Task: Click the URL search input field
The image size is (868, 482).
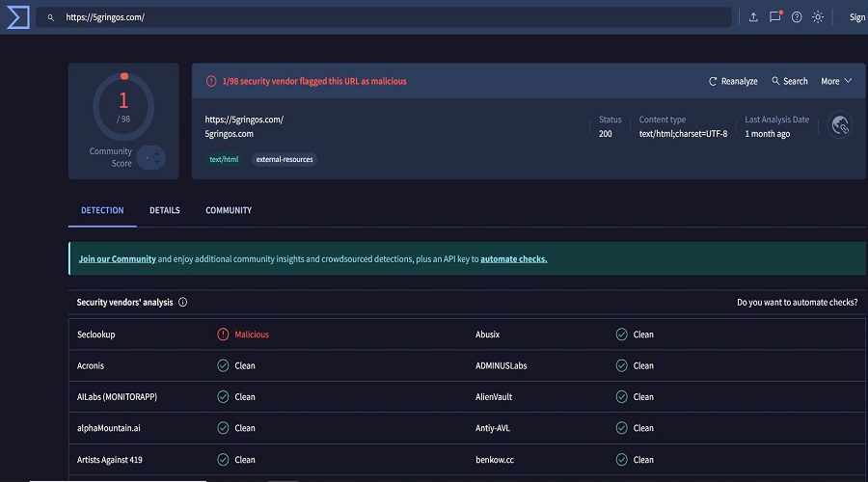Action: (x=384, y=17)
